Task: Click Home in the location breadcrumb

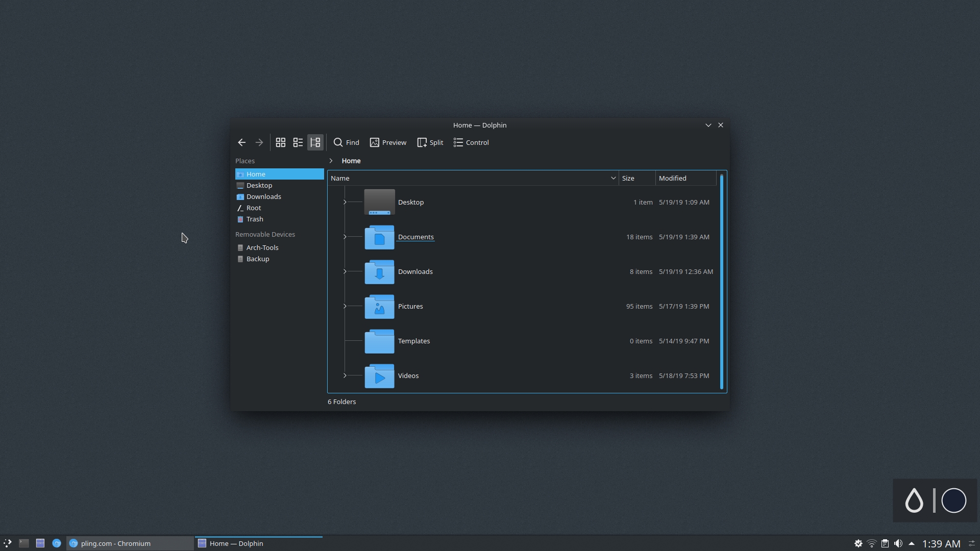Action: [x=351, y=161]
